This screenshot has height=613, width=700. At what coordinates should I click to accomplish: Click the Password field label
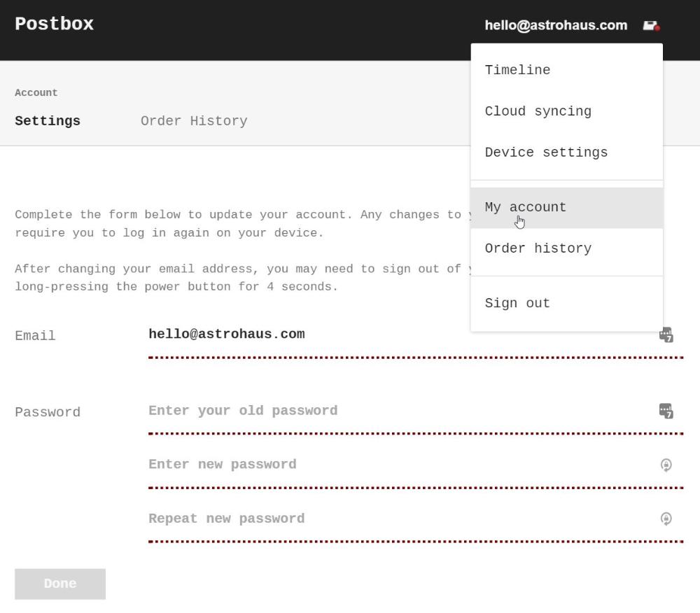point(48,412)
